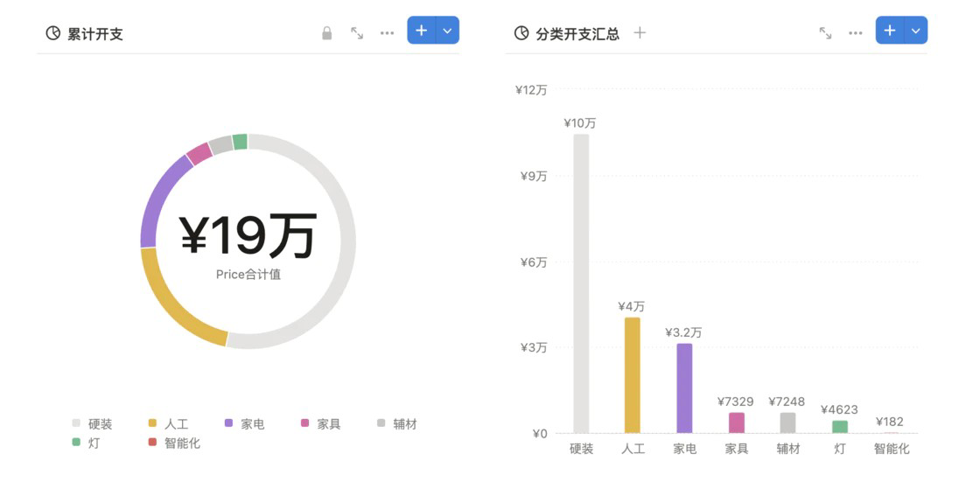Image resolution: width=980 pixels, height=496 pixels.
Task: Open more options menu for 分类开支汇总
Action: click(855, 33)
